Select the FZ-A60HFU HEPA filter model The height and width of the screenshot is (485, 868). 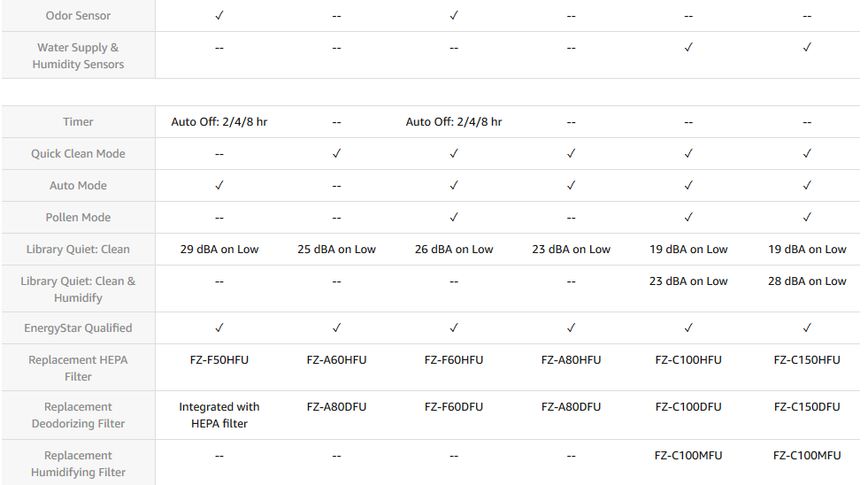[x=336, y=360]
